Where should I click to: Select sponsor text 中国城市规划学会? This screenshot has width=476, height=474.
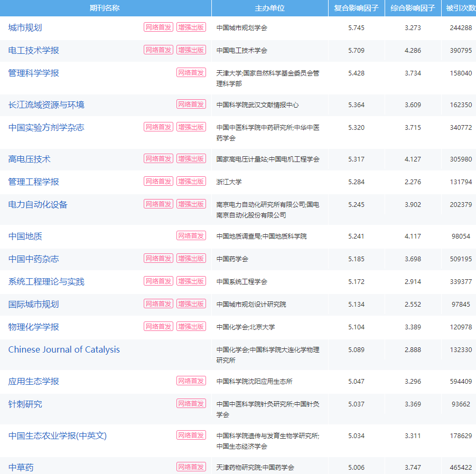coord(241,28)
